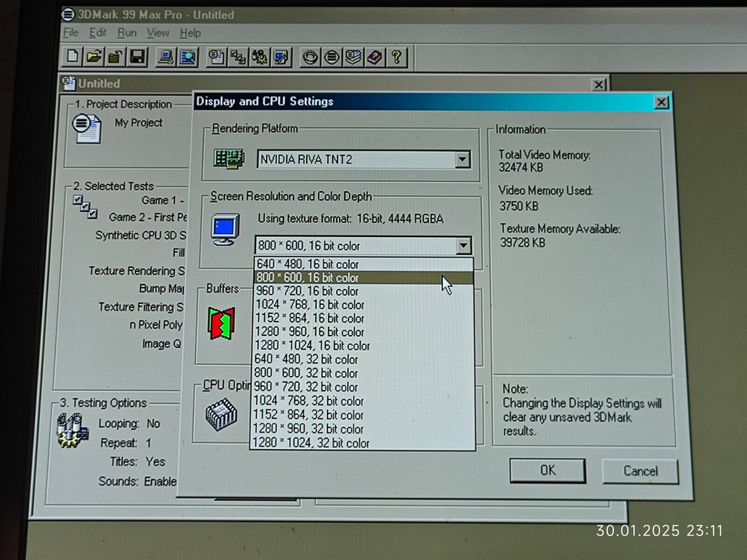Click the Looping: No option text
This screenshot has height=560, width=747.
click(x=129, y=424)
